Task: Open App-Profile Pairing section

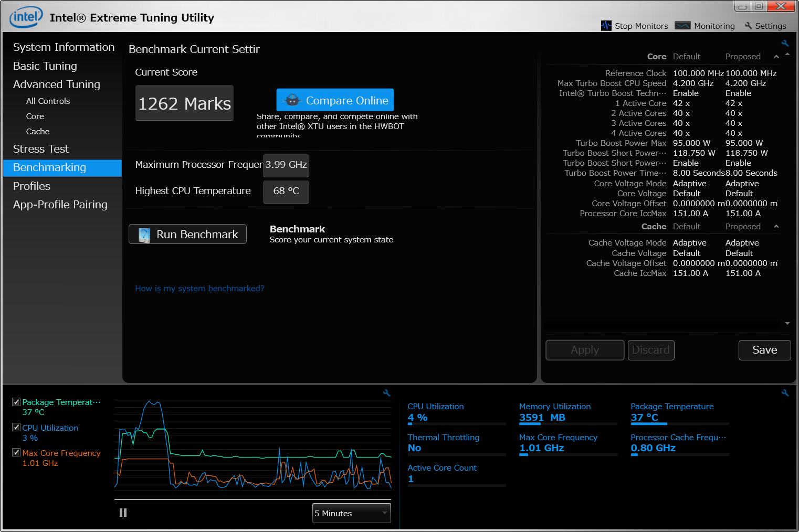Action: [x=60, y=205]
